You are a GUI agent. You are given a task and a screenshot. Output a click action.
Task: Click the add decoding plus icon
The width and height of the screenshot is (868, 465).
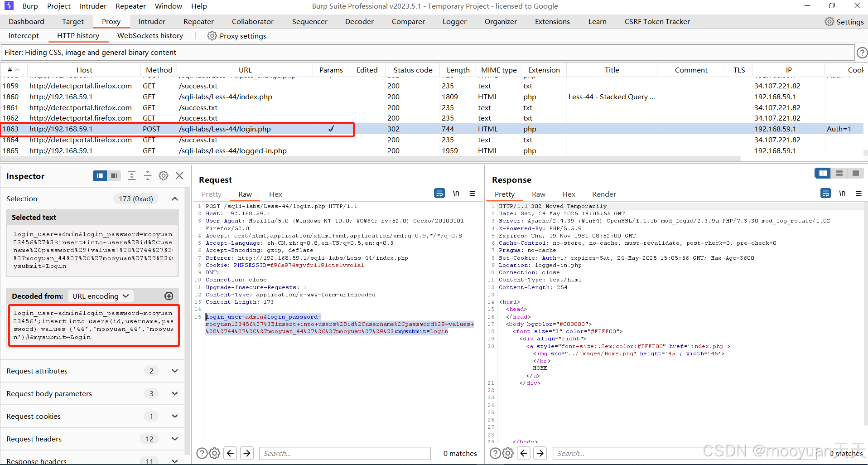click(x=169, y=296)
